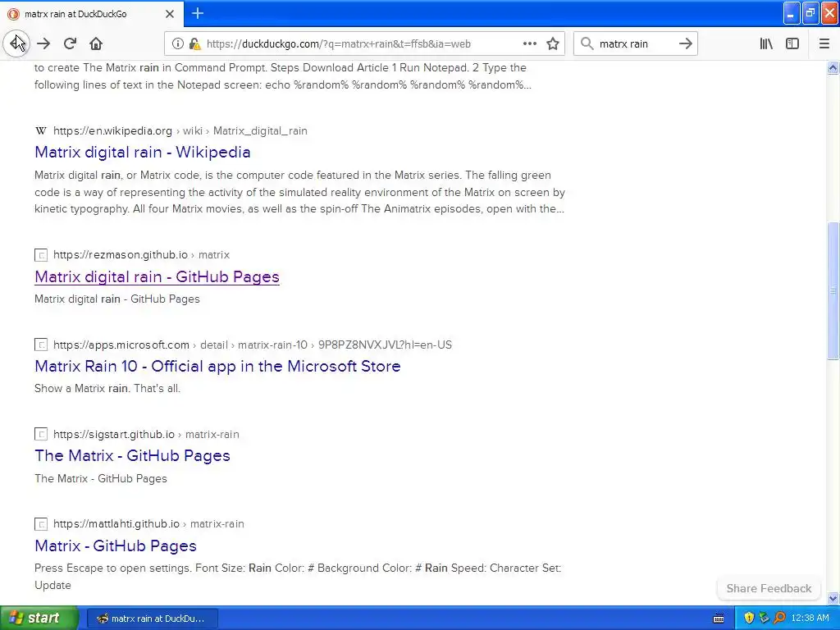The image size is (840, 630).
Task: Click the apps.microsoft.com result URL
Action: pyautogui.click(x=253, y=345)
